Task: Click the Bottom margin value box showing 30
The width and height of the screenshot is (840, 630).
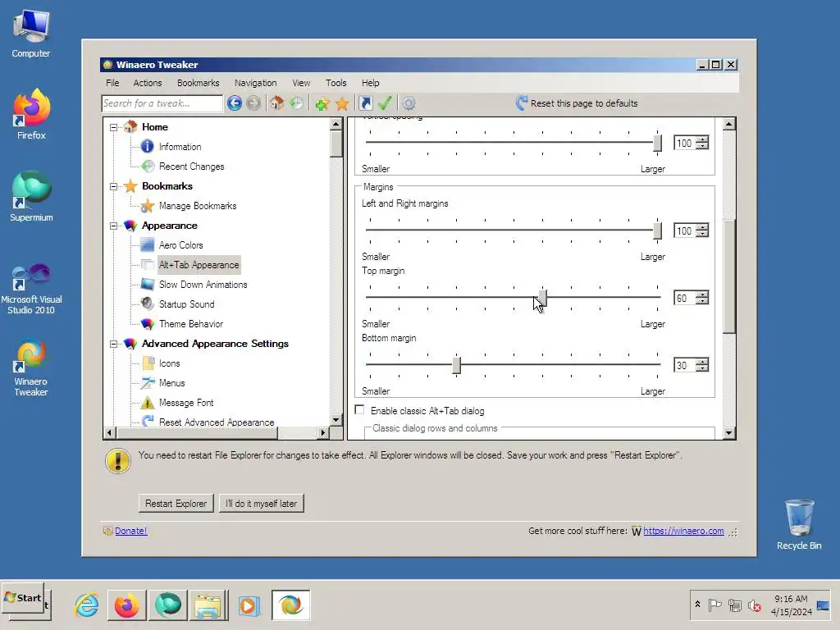Action: click(685, 365)
